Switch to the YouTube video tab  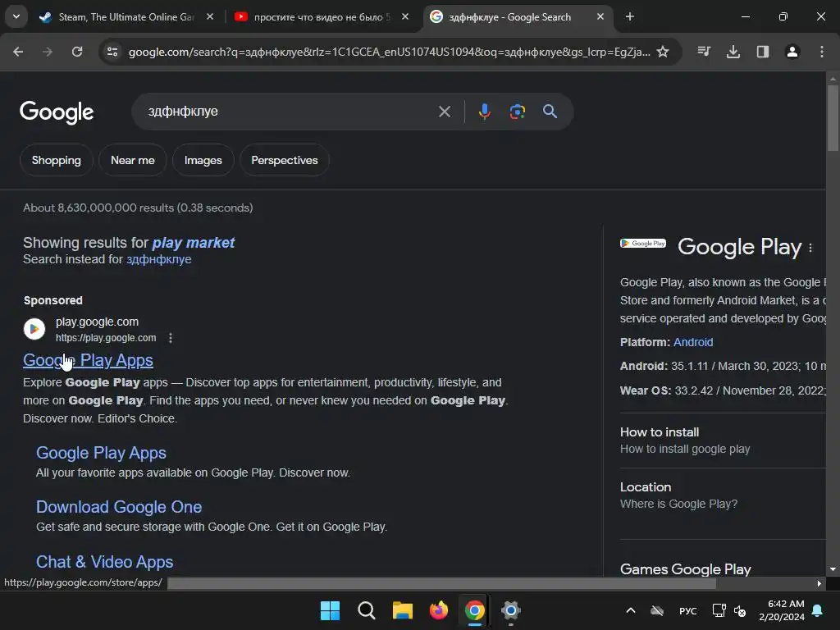[x=313, y=17]
